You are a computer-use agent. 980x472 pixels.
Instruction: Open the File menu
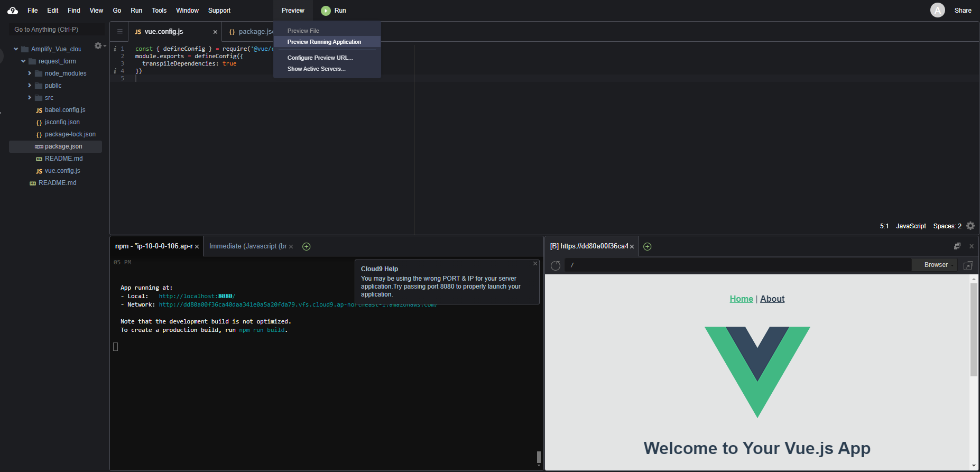(33, 11)
